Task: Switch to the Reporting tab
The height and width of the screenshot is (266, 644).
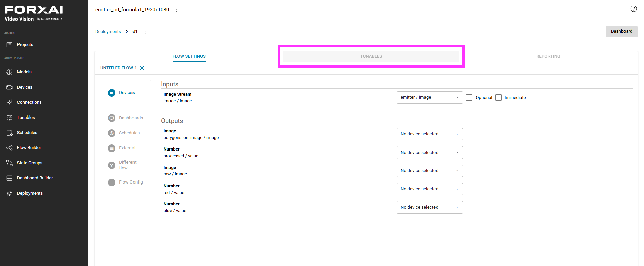Action: coord(548,56)
